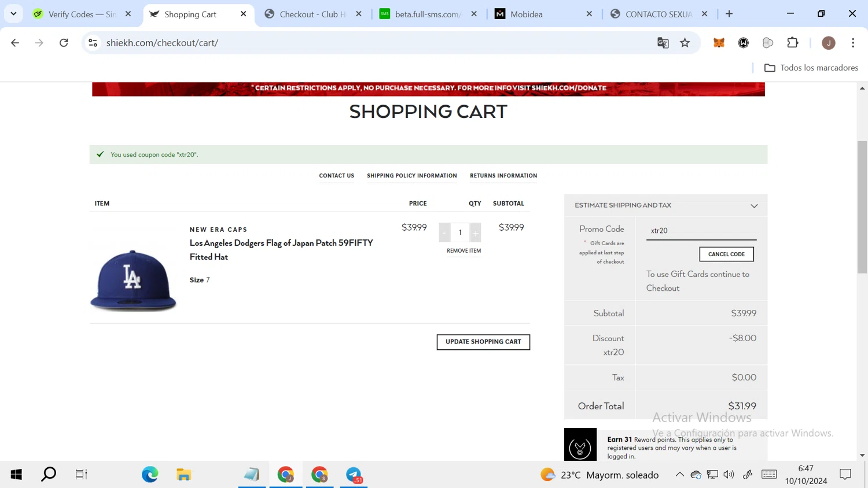Open Windows search
The width and height of the screenshot is (868, 488).
pos(49,475)
